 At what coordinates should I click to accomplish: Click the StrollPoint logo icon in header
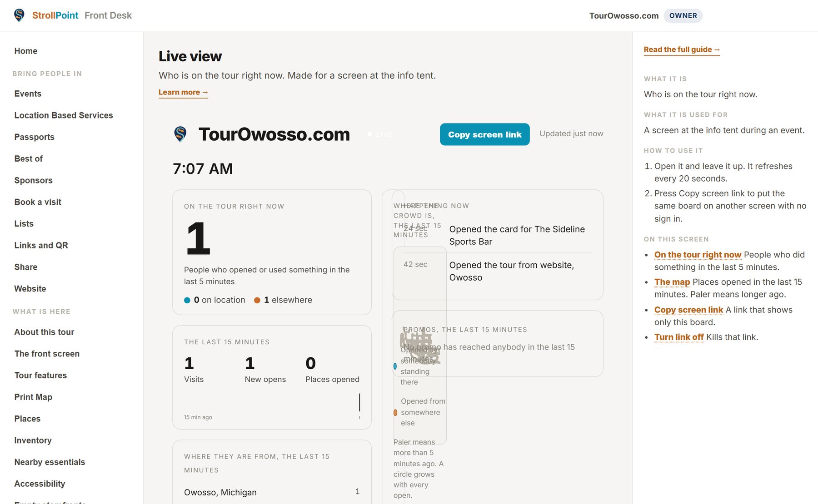19,15
